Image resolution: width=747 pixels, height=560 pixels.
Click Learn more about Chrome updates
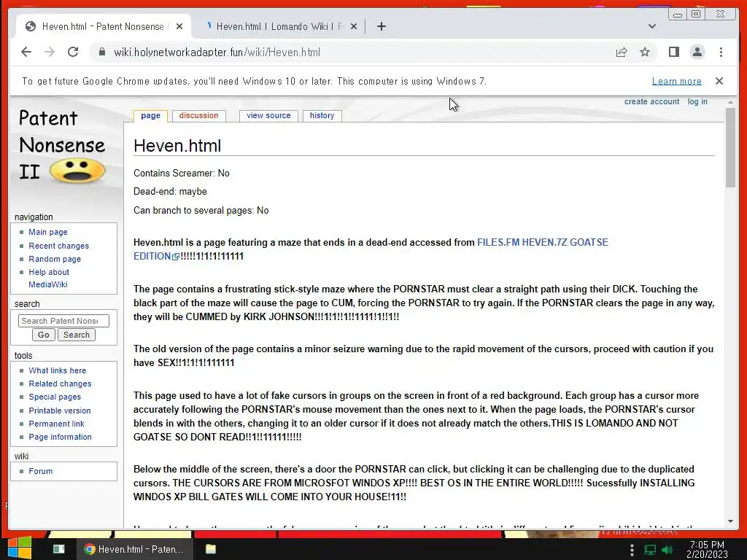[676, 81]
